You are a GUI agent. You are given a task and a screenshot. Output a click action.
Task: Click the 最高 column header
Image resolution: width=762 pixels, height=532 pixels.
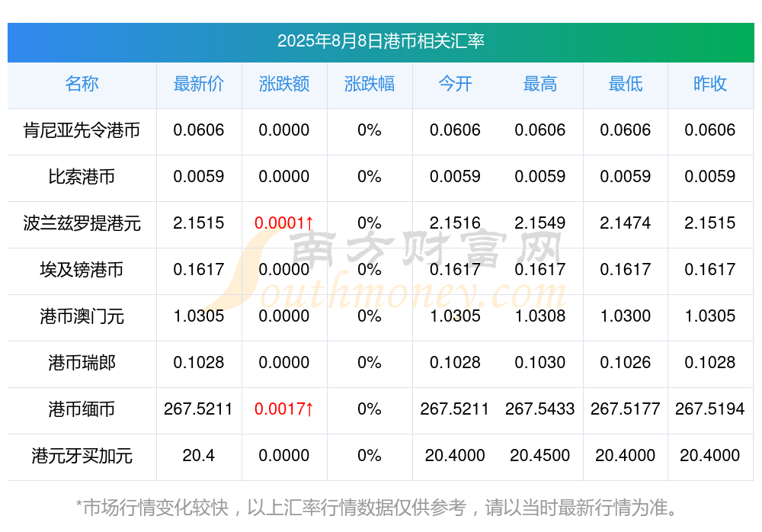coord(540,84)
